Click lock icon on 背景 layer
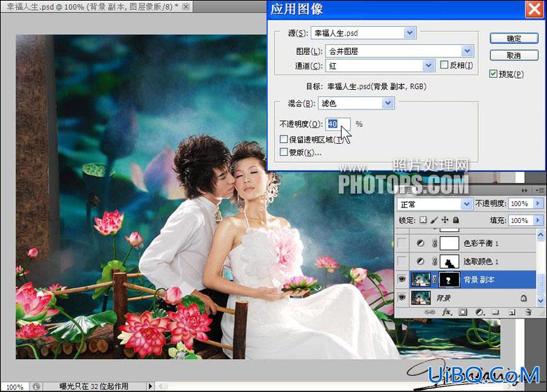 (524, 298)
